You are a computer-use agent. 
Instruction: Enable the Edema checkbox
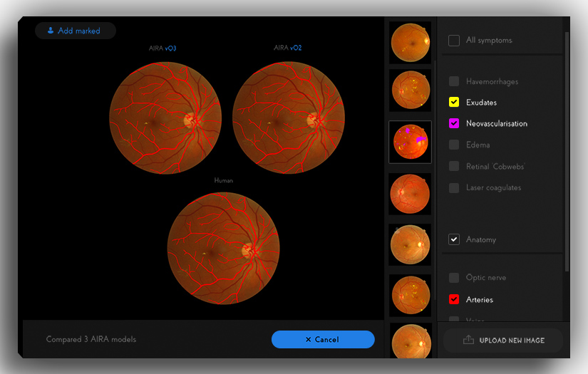point(454,145)
